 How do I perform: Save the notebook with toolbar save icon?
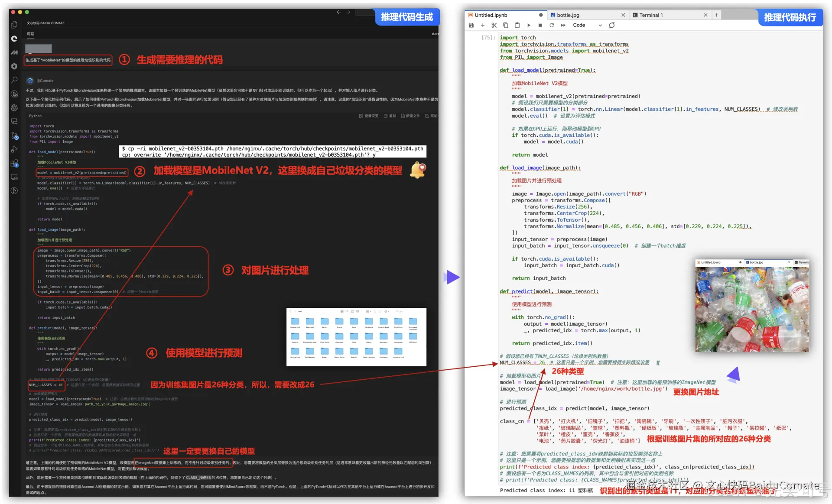[471, 26]
